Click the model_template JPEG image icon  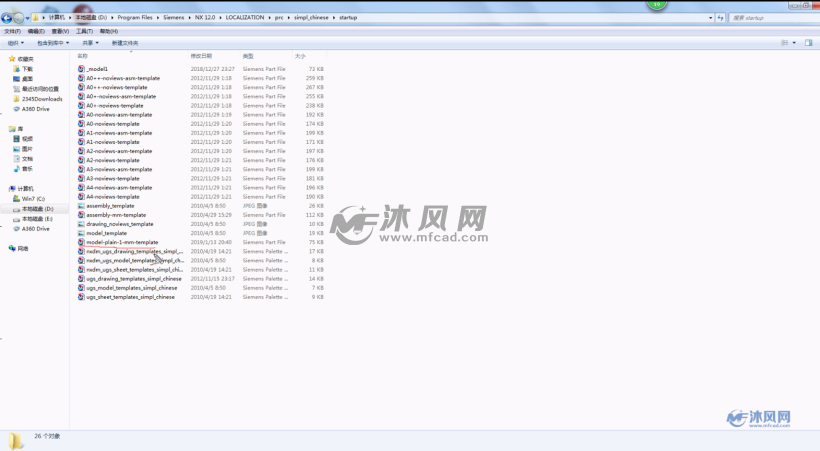81,233
